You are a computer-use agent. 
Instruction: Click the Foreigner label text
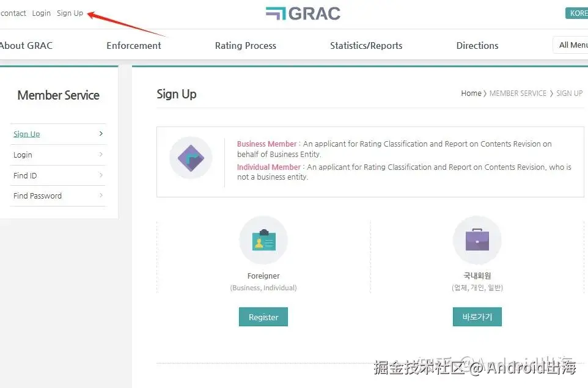263,276
